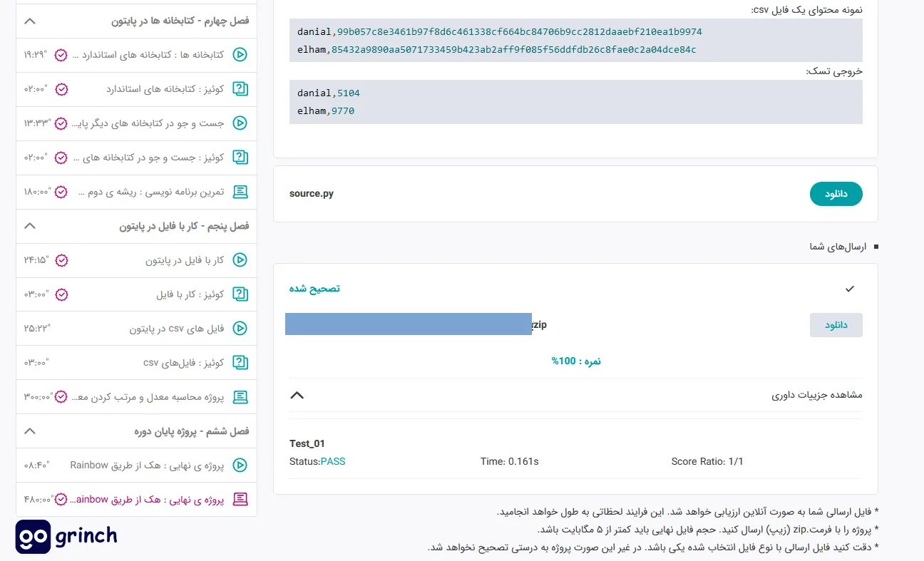Click completed badge beside 480:00 duration

pos(61,499)
